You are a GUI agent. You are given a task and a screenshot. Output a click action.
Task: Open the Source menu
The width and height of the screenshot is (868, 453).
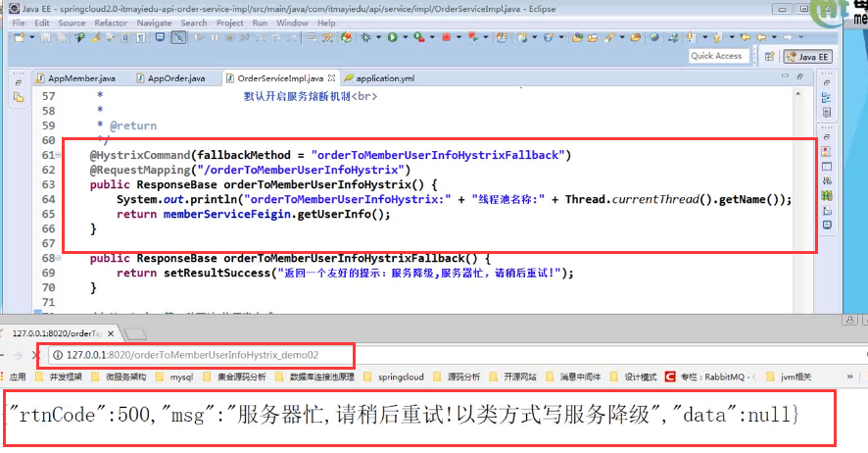(72, 23)
